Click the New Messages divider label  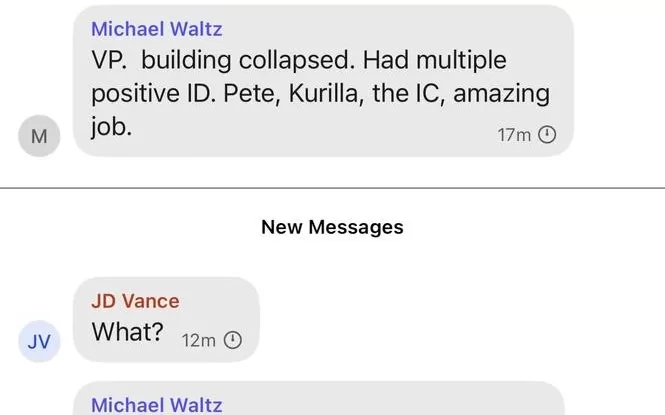332,227
